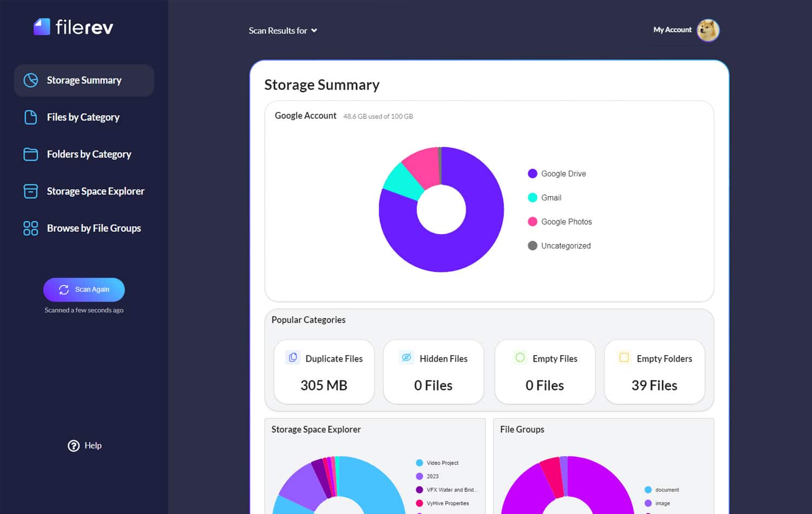The width and height of the screenshot is (812, 514).
Task: Select the Files by Category icon
Action: 30,117
